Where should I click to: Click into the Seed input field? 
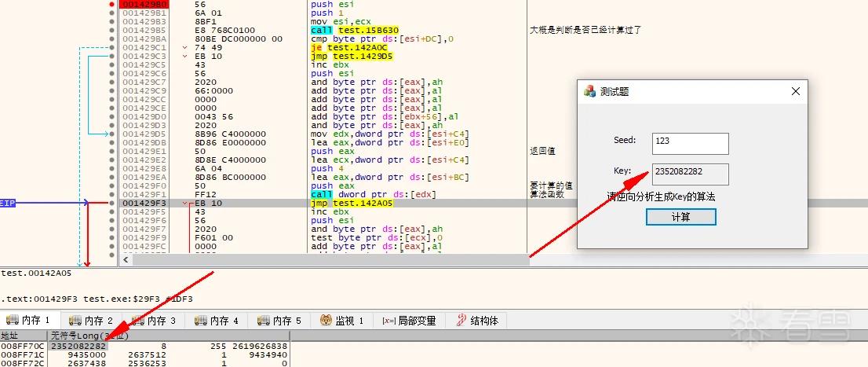point(691,144)
